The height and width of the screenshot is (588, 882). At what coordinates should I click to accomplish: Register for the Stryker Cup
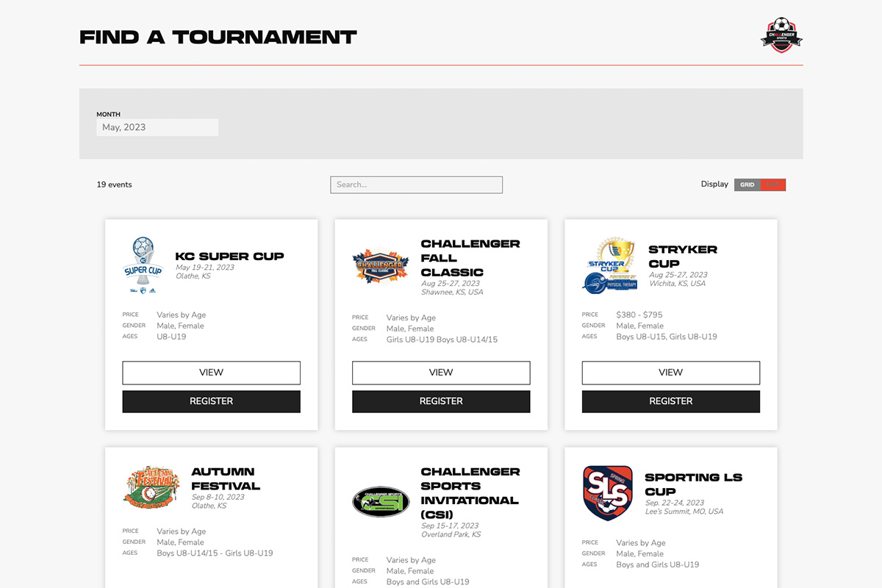[671, 401]
